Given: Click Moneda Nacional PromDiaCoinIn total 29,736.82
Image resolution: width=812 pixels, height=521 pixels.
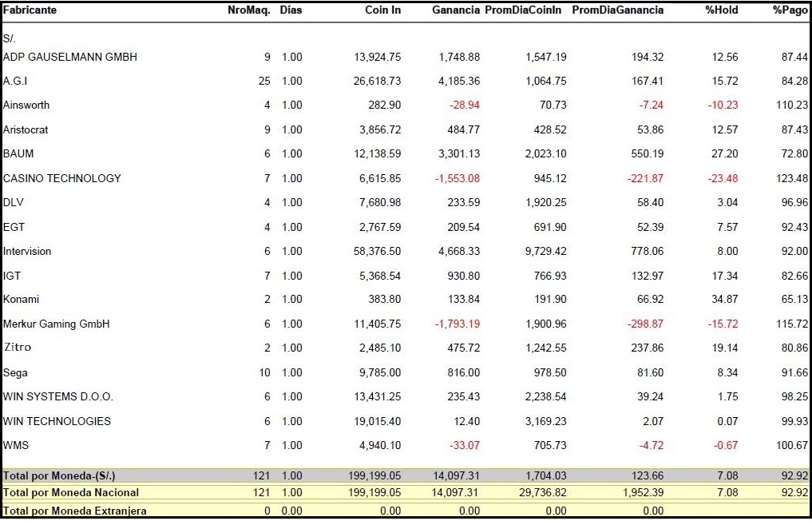Looking at the screenshot, I should pos(543,492).
